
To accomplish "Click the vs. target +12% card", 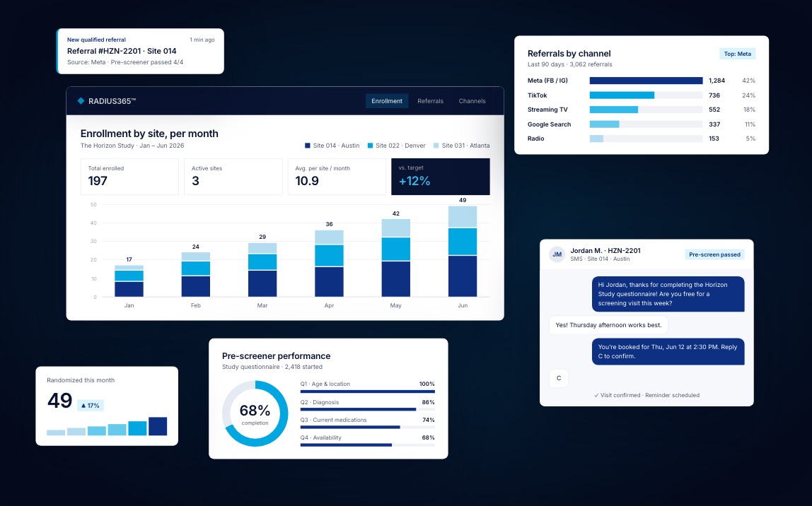I will [440, 177].
